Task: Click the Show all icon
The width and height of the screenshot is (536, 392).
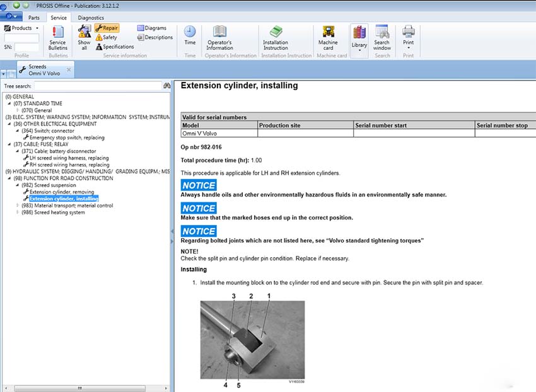Action: coord(84,38)
